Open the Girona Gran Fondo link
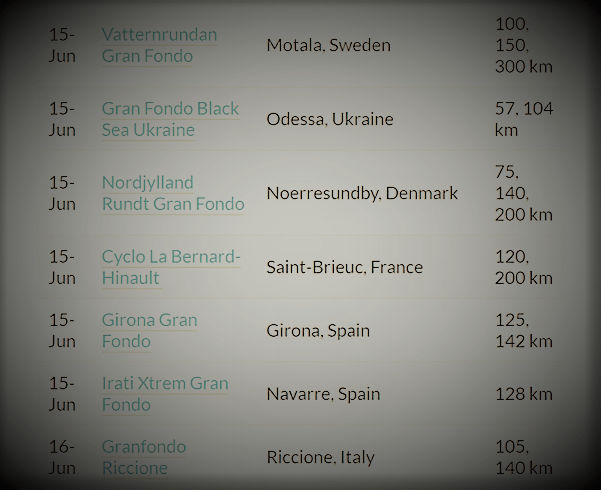 click(149, 330)
